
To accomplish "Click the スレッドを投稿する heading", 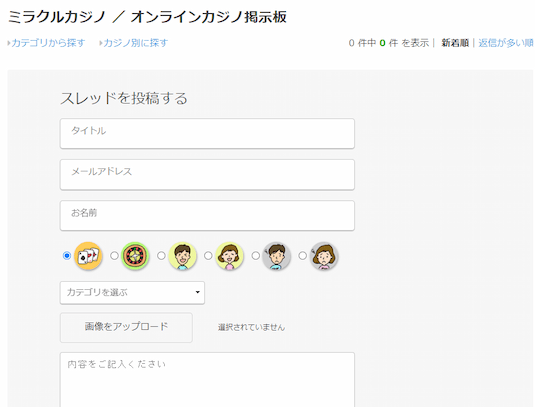I will (x=124, y=98).
